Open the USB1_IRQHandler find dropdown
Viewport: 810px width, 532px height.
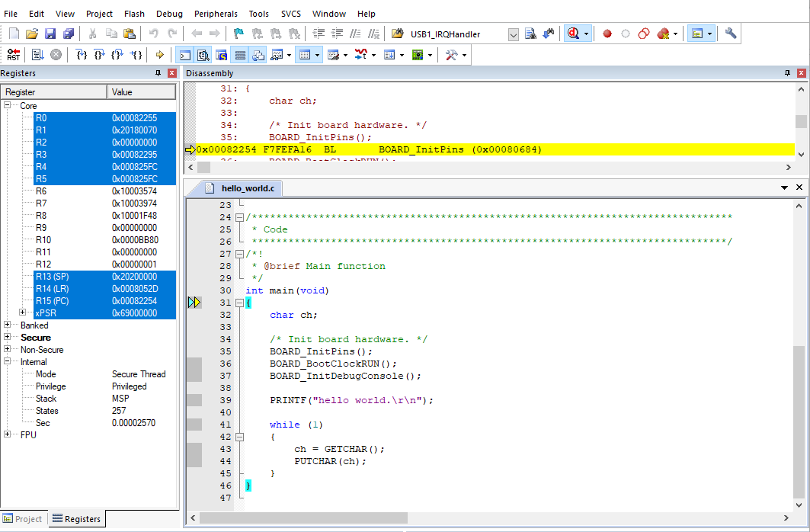[513, 34]
